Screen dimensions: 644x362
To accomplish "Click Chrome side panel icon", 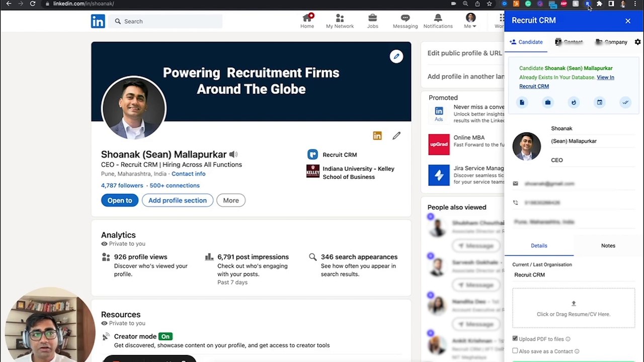I will tap(611, 4).
